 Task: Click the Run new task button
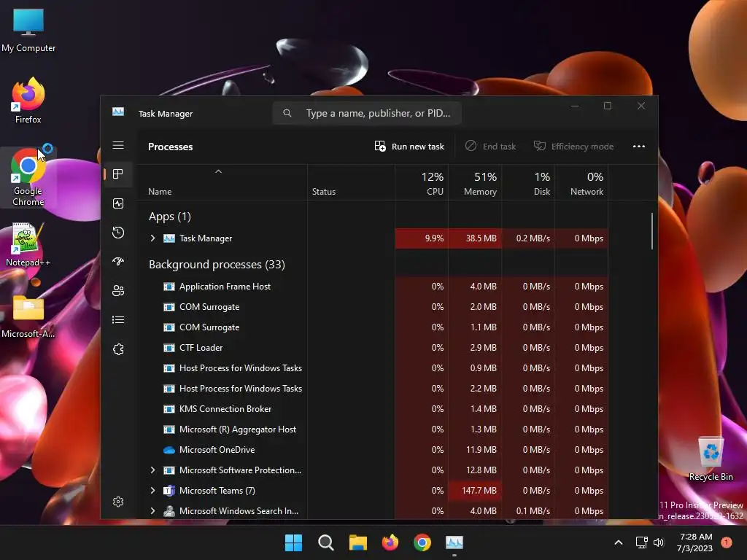coord(409,146)
